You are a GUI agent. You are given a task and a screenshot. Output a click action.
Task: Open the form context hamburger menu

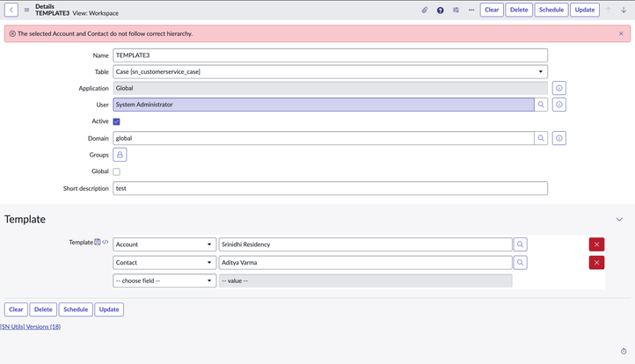pos(26,11)
